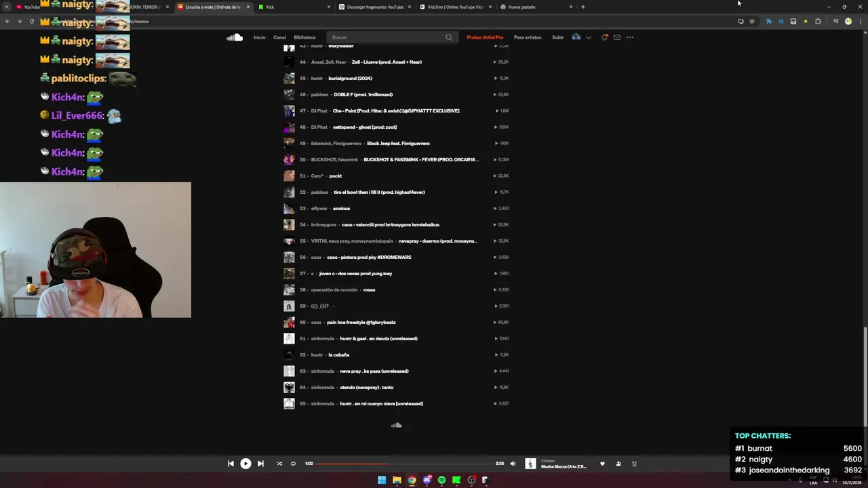The image size is (868, 488).
Task: Click artwork thumbnail of track 54 valenciii
Action: pyautogui.click(x=289, y=224)
